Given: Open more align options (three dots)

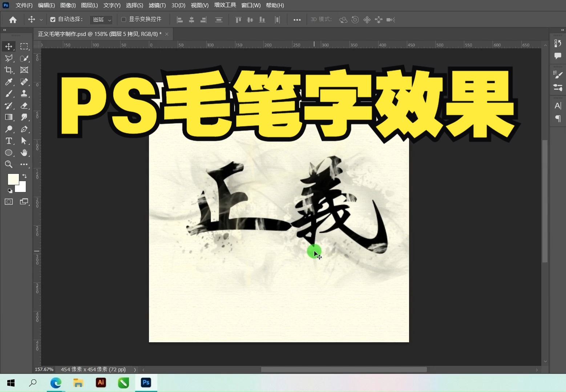Looking at the screenshot, I should tap(297, 20).
